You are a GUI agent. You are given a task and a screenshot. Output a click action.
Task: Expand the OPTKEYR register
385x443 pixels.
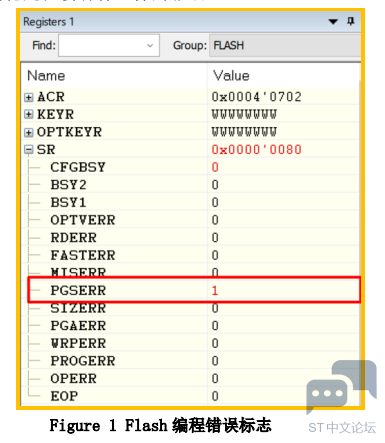point(29,132)
